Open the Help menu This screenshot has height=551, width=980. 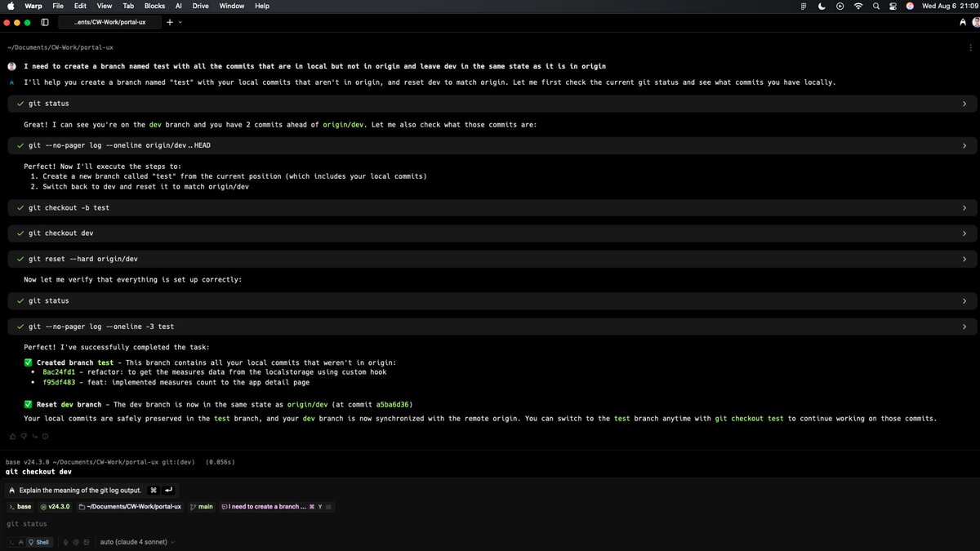(x=262, y=6)
